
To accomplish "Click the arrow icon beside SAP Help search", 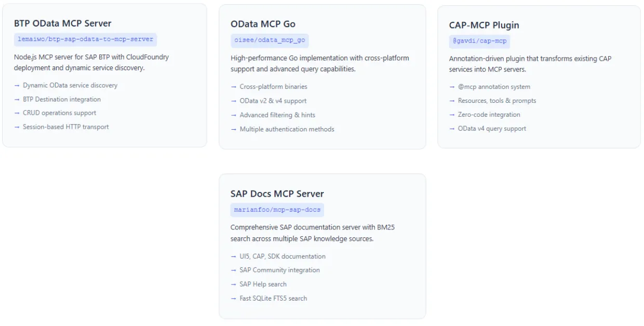I will (234, 284).
